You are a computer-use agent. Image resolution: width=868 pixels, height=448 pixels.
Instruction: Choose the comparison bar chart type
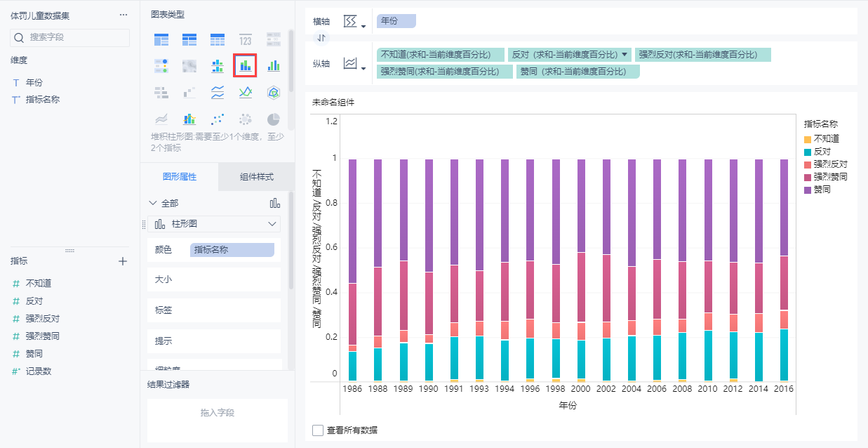[x=161, y=92]
